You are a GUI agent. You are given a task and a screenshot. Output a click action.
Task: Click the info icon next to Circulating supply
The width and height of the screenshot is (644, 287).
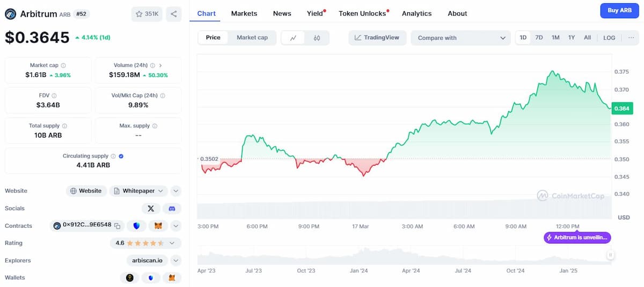coord(113,156)
